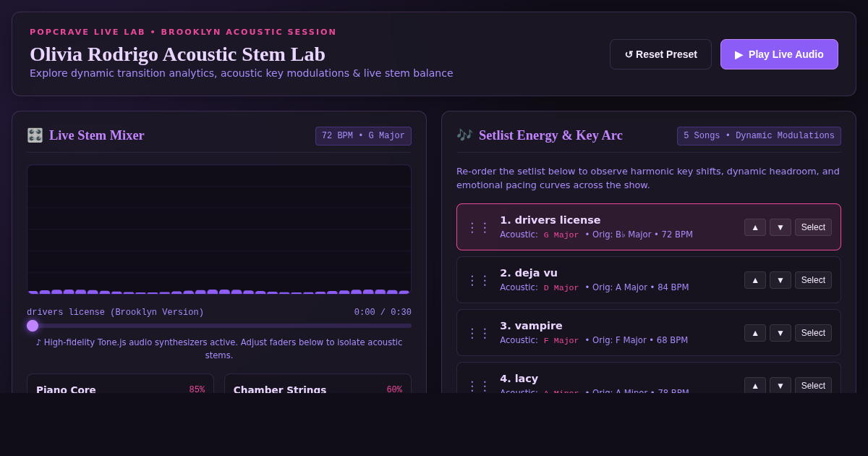The height and width of the screenshot is (456, 868).
Task: Start playback with Play Live Audio
Action: tap(779, 54)
